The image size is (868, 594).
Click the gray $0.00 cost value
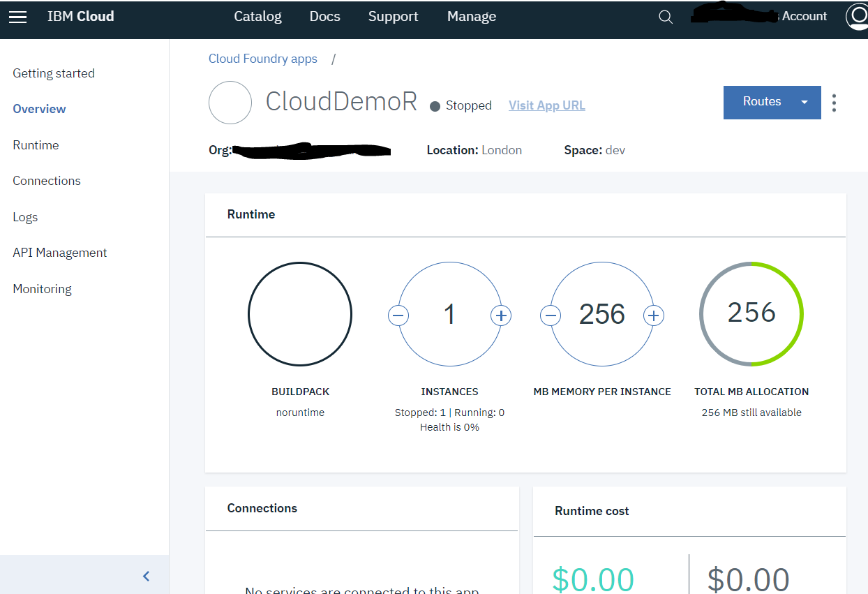point(748,579)
